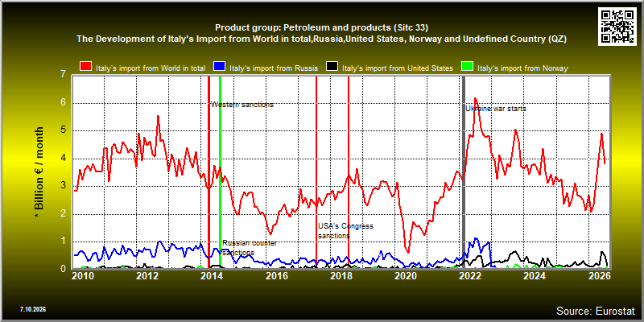The width and height of the screenshot is (644, 322).
Task: Click the x-axis year label 2010
Action: (84, 275)
